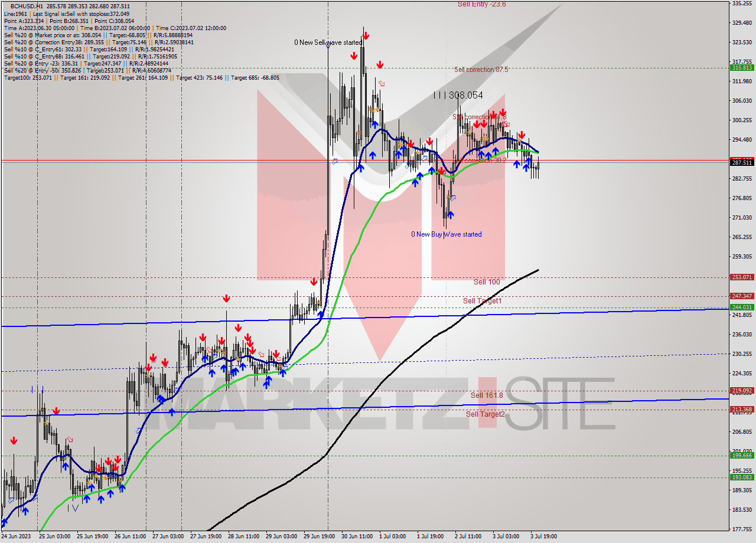Click the 199.666 green price tag
The image size is (756, 543).
point(742,455)
